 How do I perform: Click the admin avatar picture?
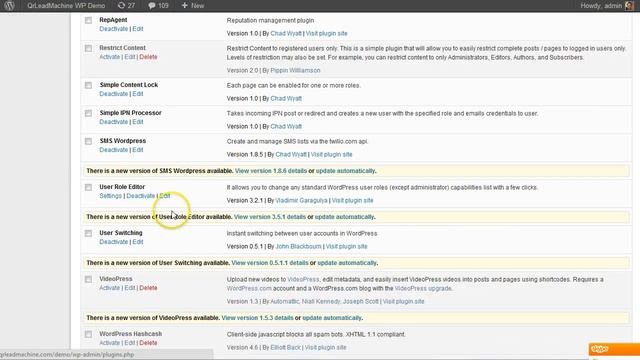tap(629, 6)
